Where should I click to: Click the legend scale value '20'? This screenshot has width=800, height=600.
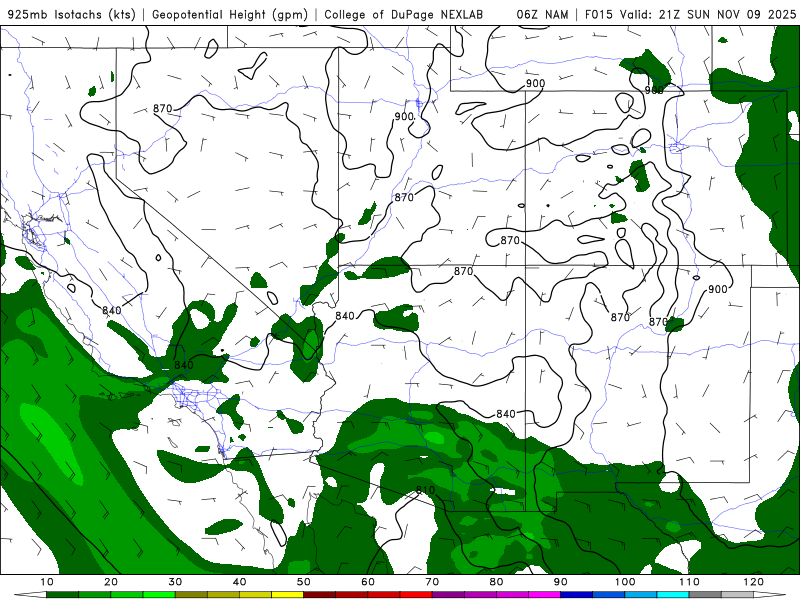click(x=111, y=582)
